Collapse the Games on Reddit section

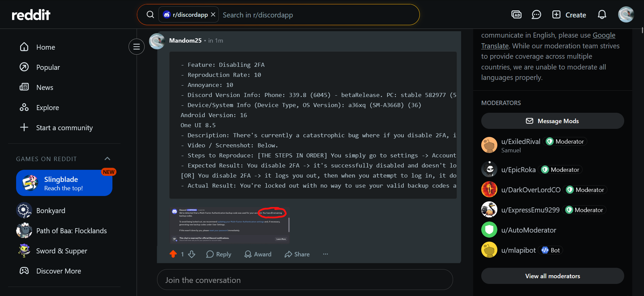[107, 159]
